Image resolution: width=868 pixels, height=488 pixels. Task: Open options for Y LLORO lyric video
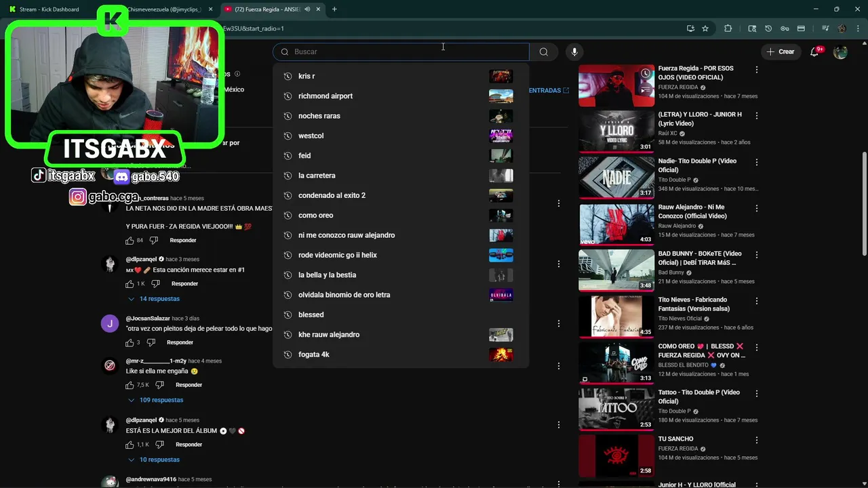coord(757,116)
